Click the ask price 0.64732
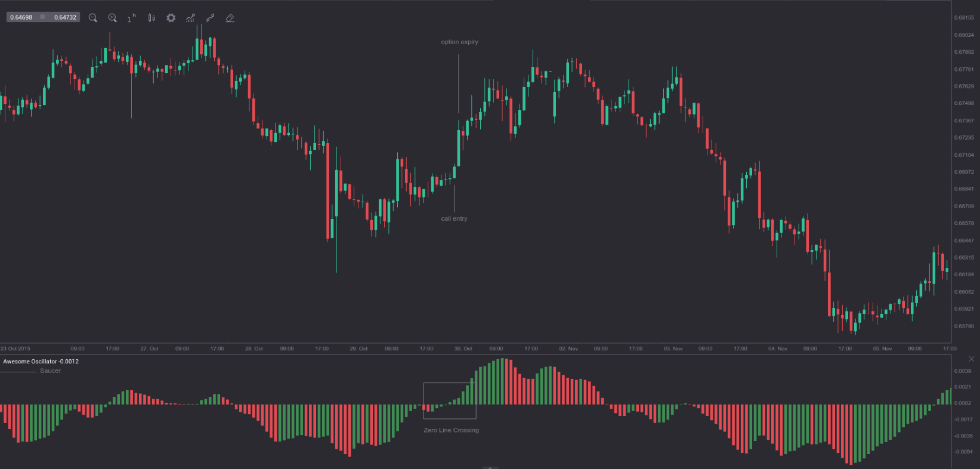The height and width of the screenshot is (469, 980). coord(65,17)
